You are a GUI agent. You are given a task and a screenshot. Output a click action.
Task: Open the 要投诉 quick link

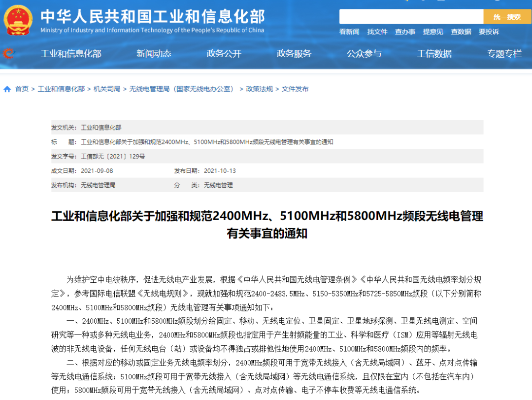489,32
